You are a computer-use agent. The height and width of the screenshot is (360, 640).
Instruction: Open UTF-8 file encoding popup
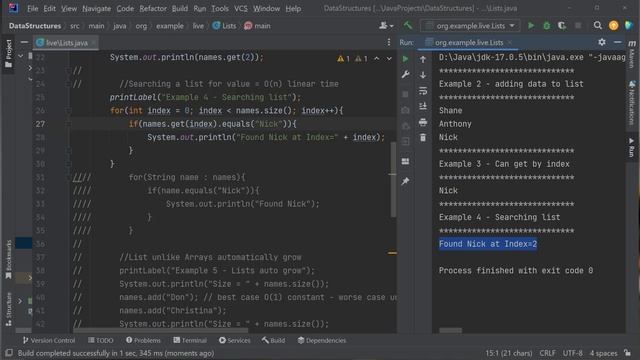(x=572, y=353)
